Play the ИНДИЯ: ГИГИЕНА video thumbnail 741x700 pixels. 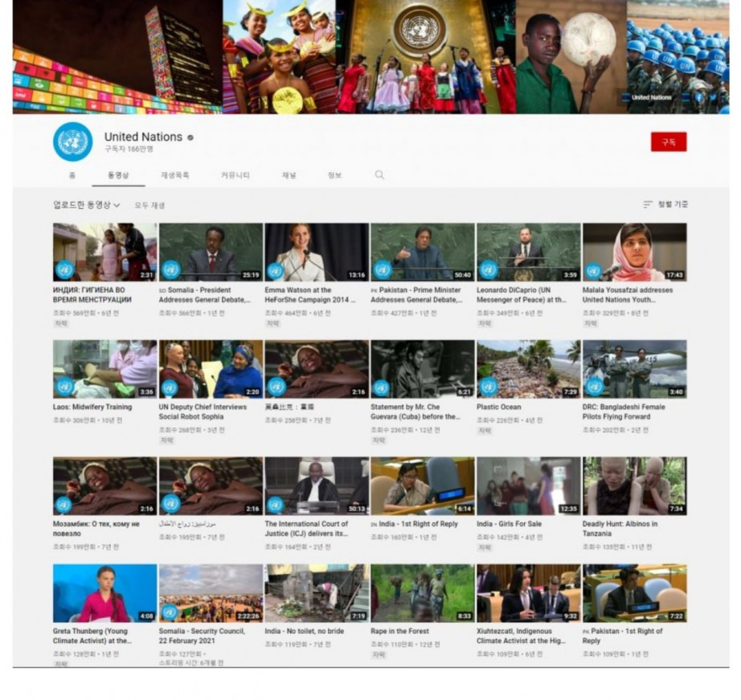pyautogui.click(x=105, y=252)
